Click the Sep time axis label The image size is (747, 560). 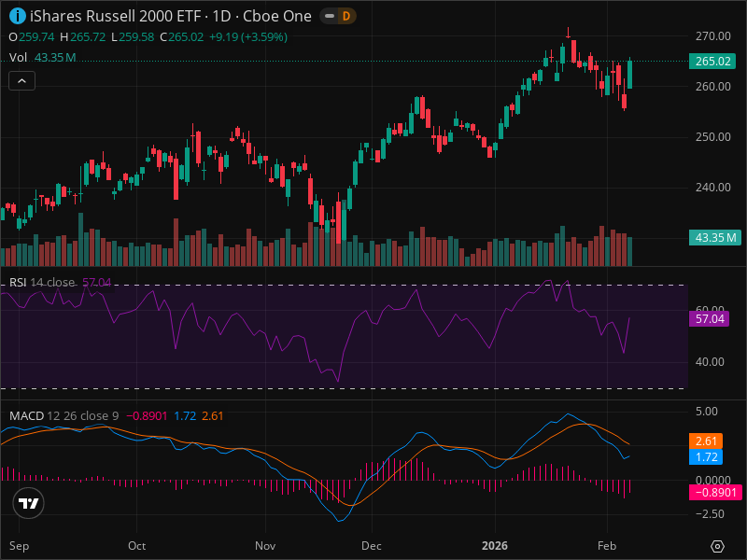tap(19, 546)
